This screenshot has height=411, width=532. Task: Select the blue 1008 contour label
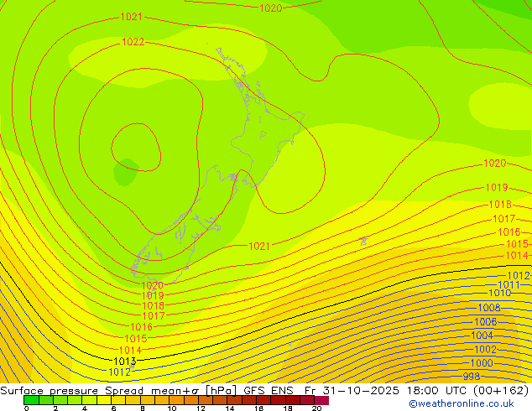(489, 308)
